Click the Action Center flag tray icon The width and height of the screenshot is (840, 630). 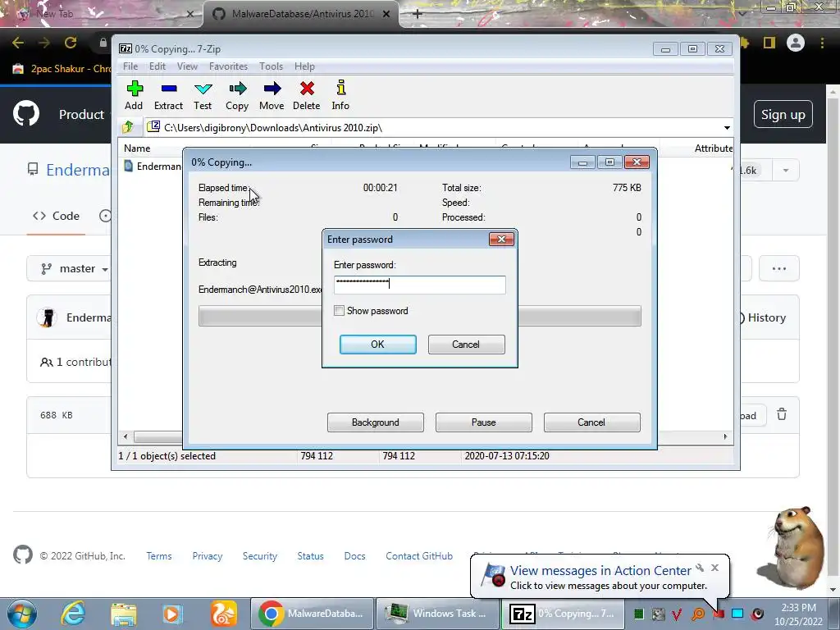(x=718, y=614)
